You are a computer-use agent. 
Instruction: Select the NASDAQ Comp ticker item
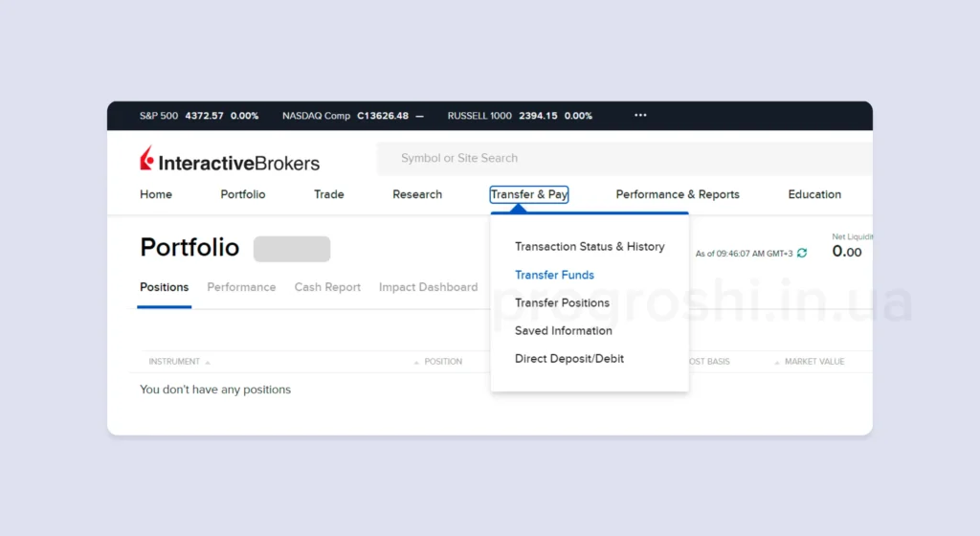(352, 116)
